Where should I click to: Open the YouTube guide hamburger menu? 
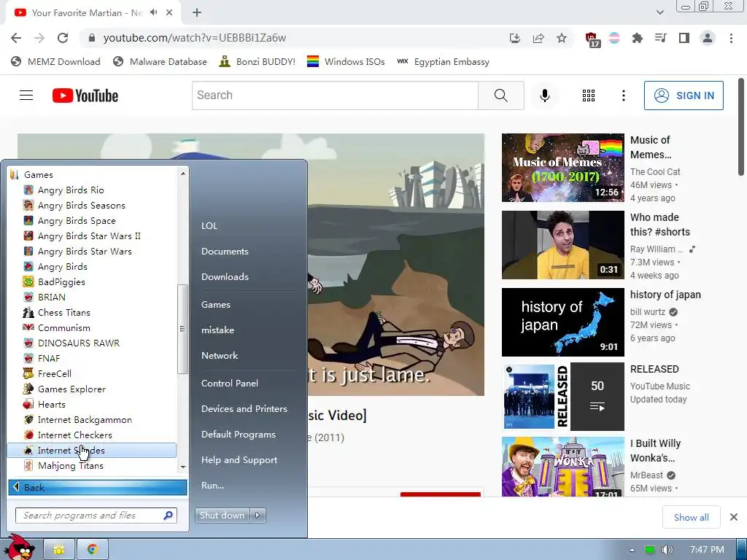click(26, 96)
